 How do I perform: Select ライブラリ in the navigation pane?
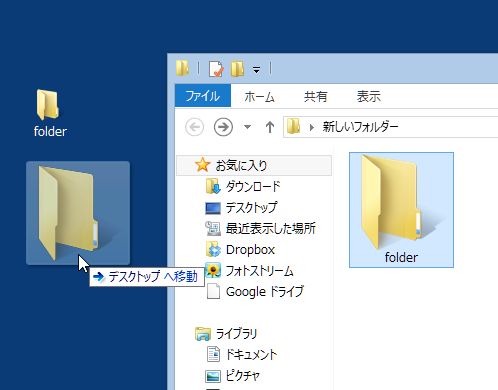(236, 333)
